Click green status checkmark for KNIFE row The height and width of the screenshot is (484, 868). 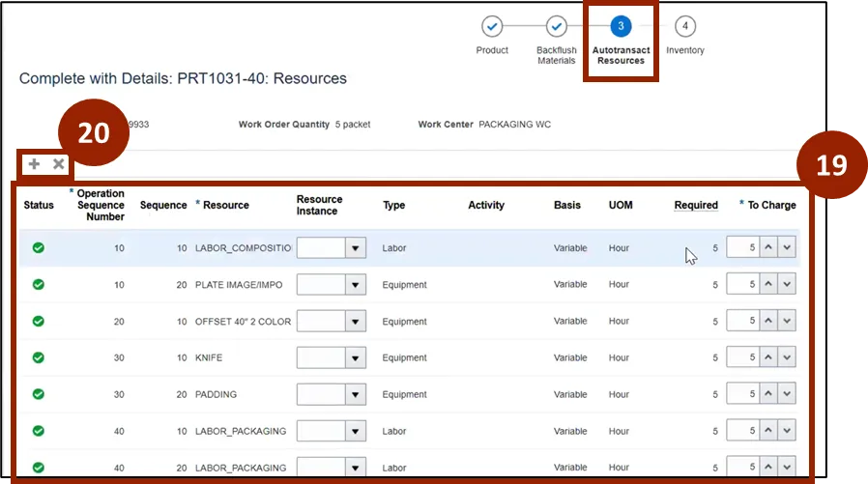pyautogui.click(x=39, y=357)
